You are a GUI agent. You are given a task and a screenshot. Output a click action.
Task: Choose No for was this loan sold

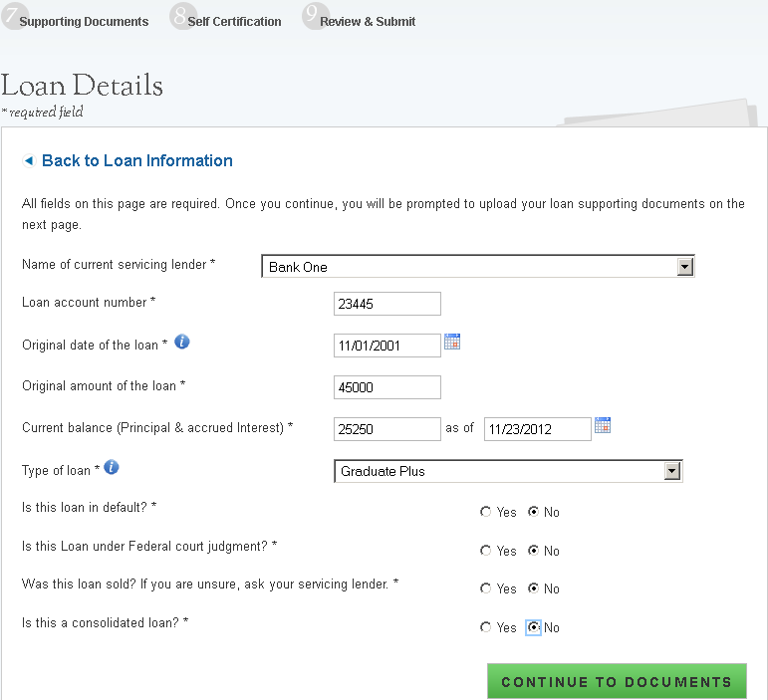(x=533, y=587)
